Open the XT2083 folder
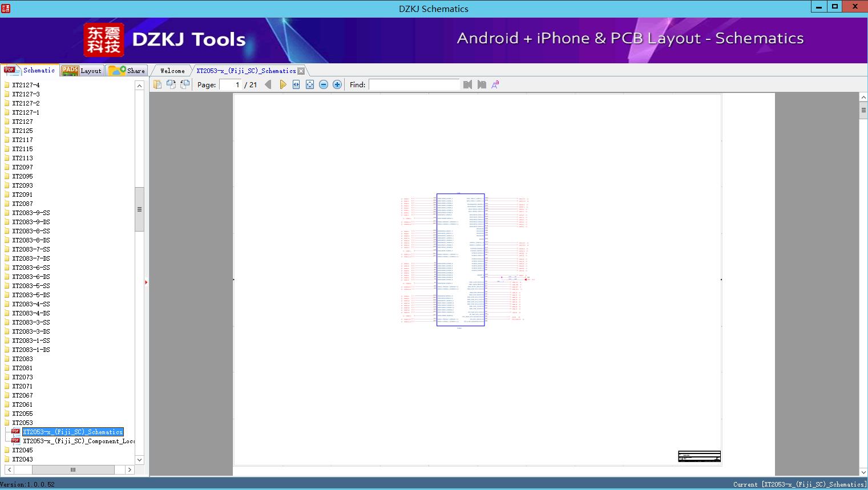 tap(22, 359)
